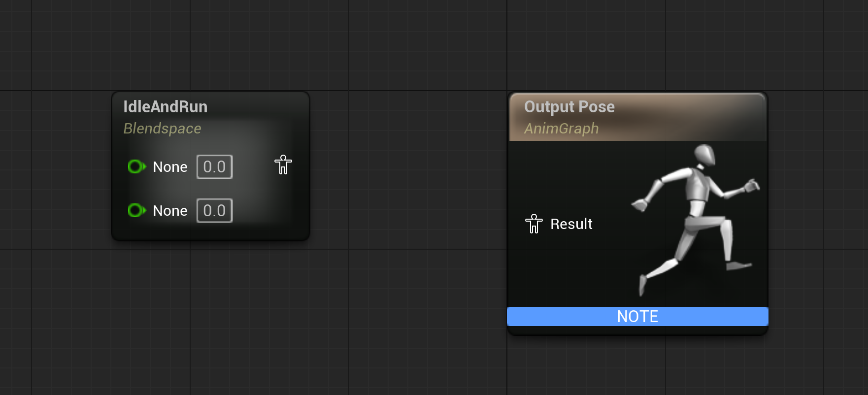
Task: Click the second None pin label
Action: [x=170, y=211]
